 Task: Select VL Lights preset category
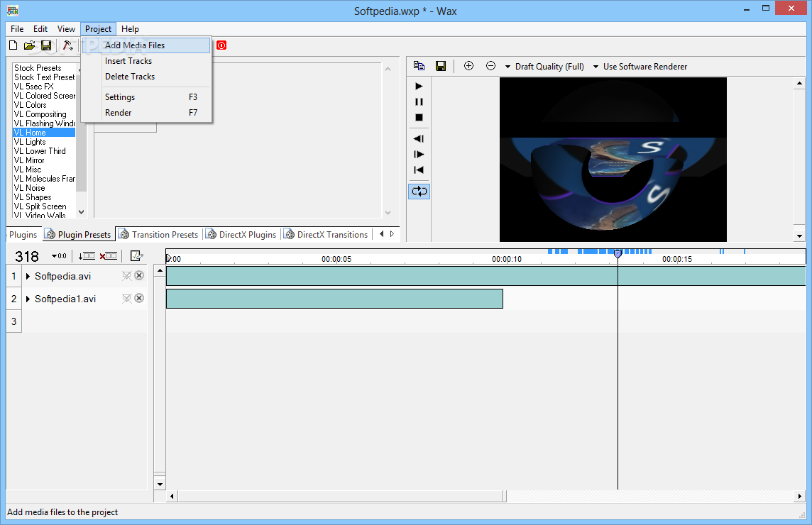click(x=43, y=142)
